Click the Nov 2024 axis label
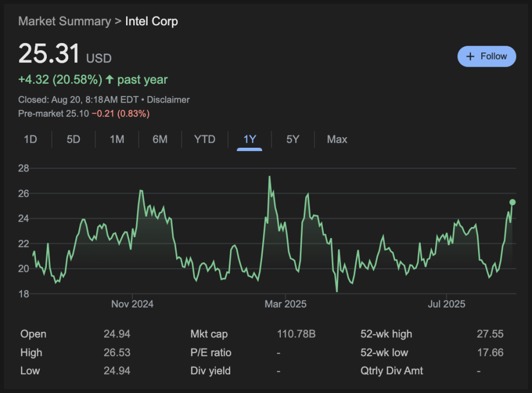 [x=132, y=304]
